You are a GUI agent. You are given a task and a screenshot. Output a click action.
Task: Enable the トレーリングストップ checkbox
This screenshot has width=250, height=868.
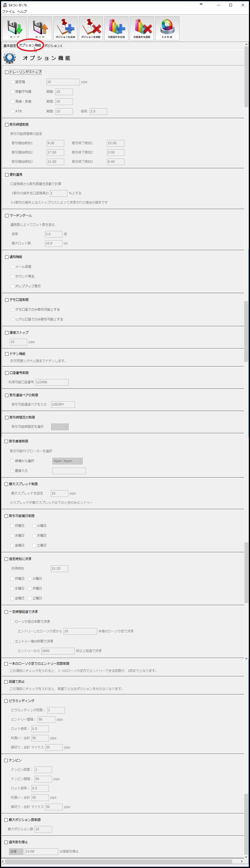7,72
